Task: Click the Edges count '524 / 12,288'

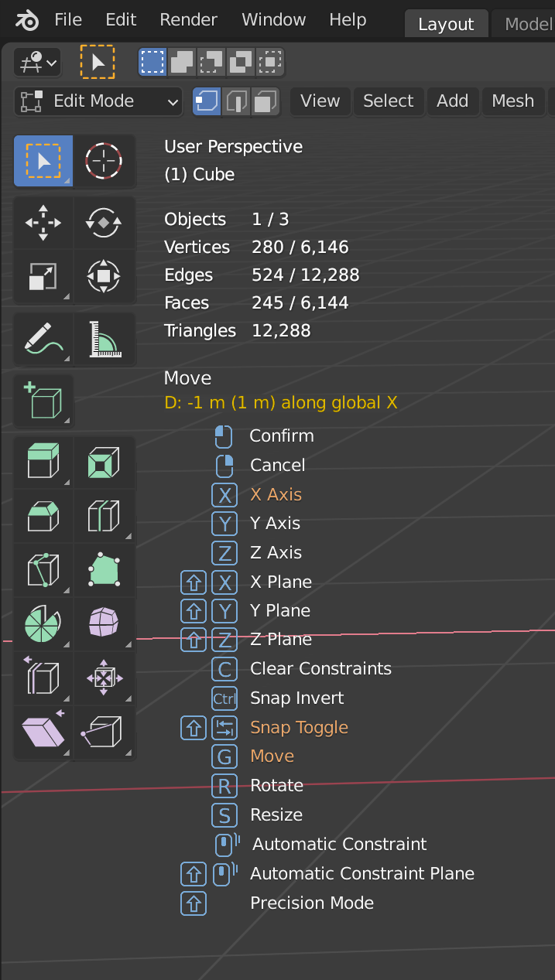Action: [x=306, y=275]
